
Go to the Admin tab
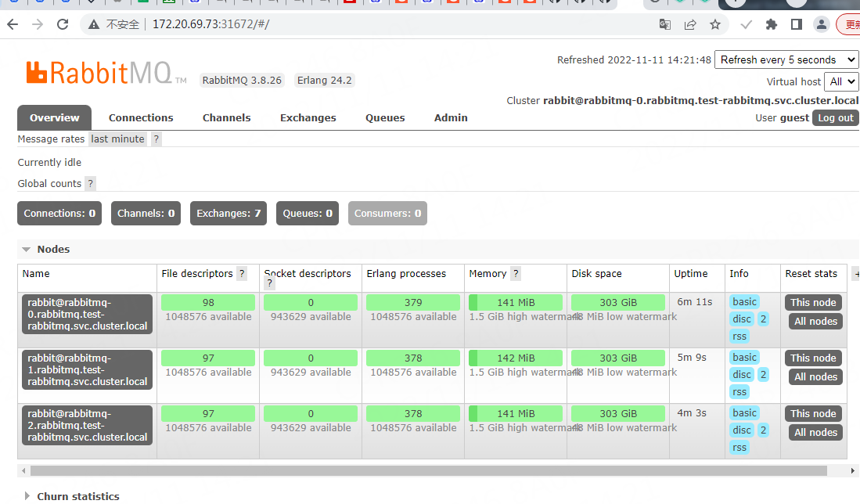451,117
